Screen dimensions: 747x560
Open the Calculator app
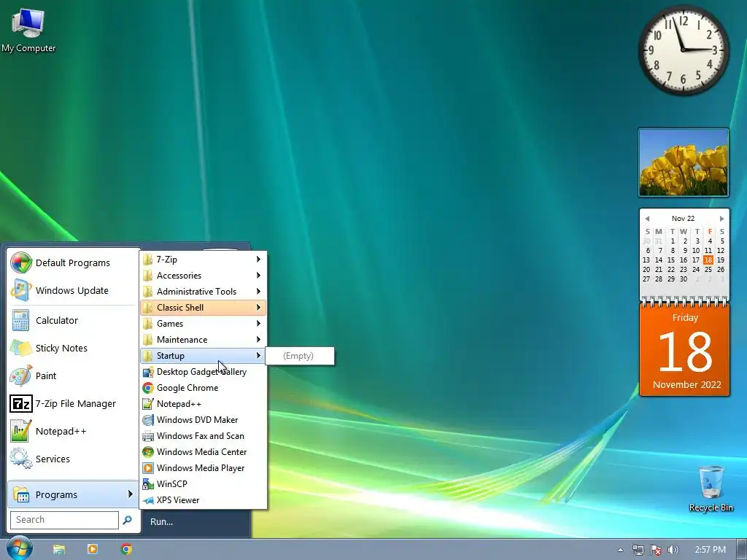pos(72,321)
